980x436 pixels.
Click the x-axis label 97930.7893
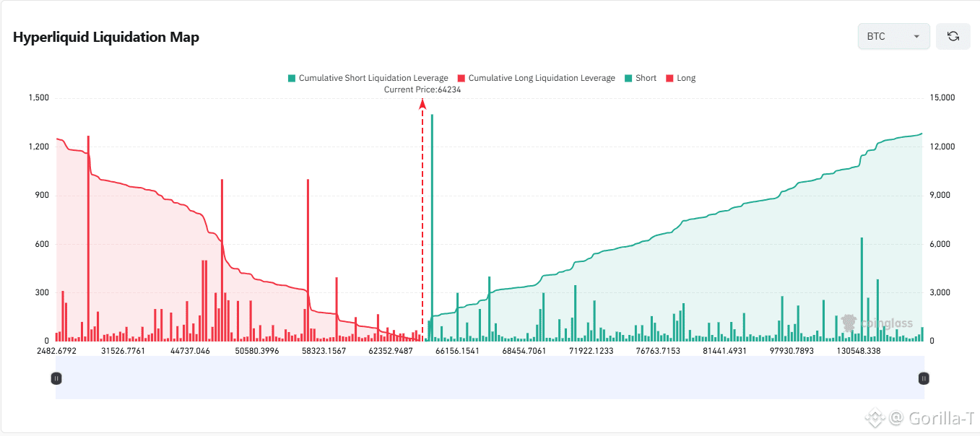(x=792, y=351)
